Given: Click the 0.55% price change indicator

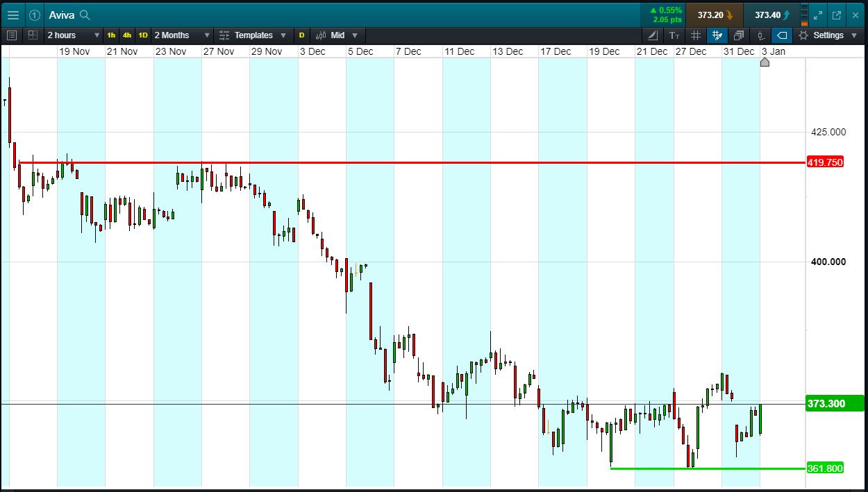Looking at the screenshot, I should pos(665,10).
